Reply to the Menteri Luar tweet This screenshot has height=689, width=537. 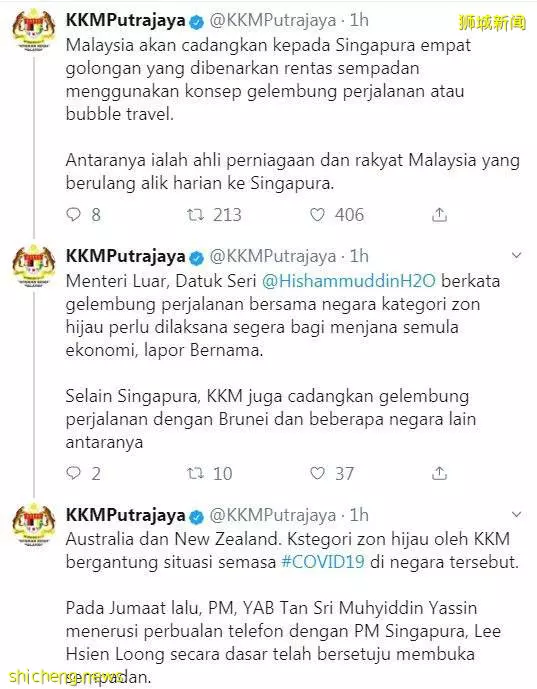(73, 473)
